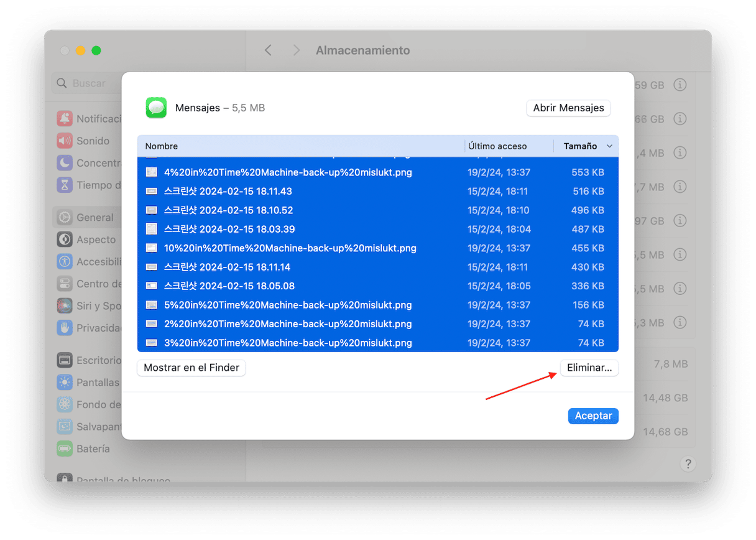Select file 5%20in%20Time%20Machine-back-up row
The height and width of the screenshot is (540, 756).
pyautogui.click(x=287, y=305)
